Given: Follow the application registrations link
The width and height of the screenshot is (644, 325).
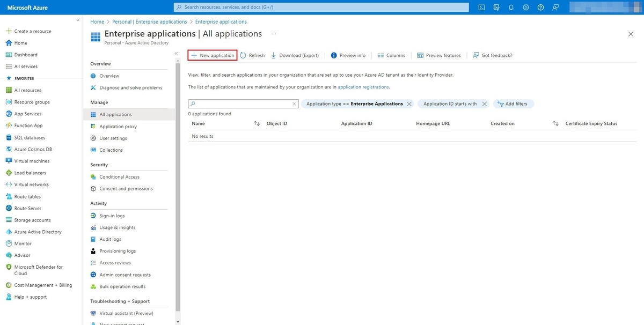Looking at the screenshot, I should [x=363, y=87].
